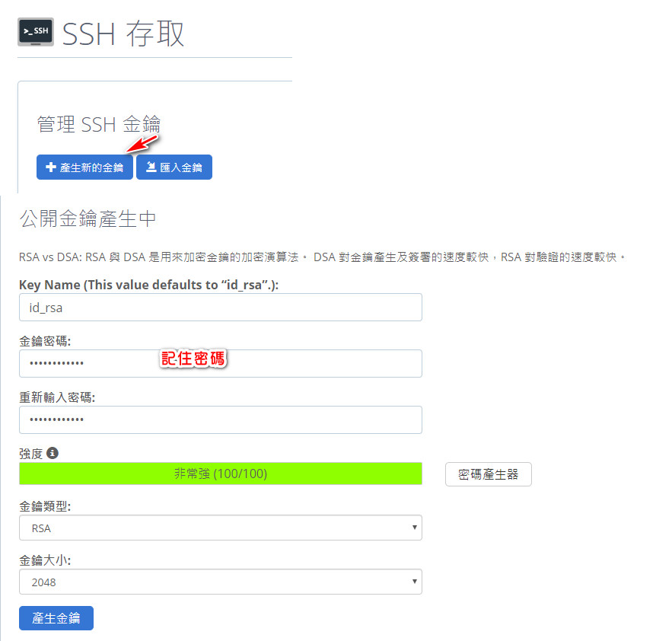Click the green 非常強 strength bar
This screenshot has width=672, height=641.
[x=220, y=474]
